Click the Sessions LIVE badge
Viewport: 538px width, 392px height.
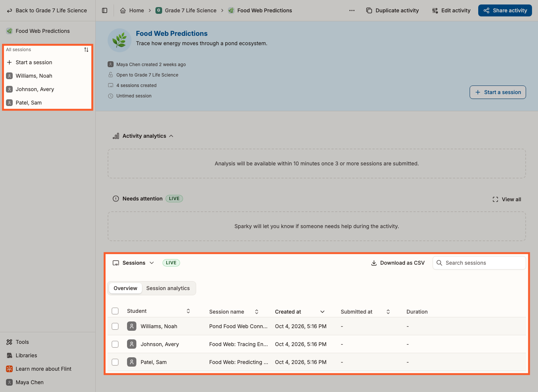pyautogui.click(x=171, y=263)
